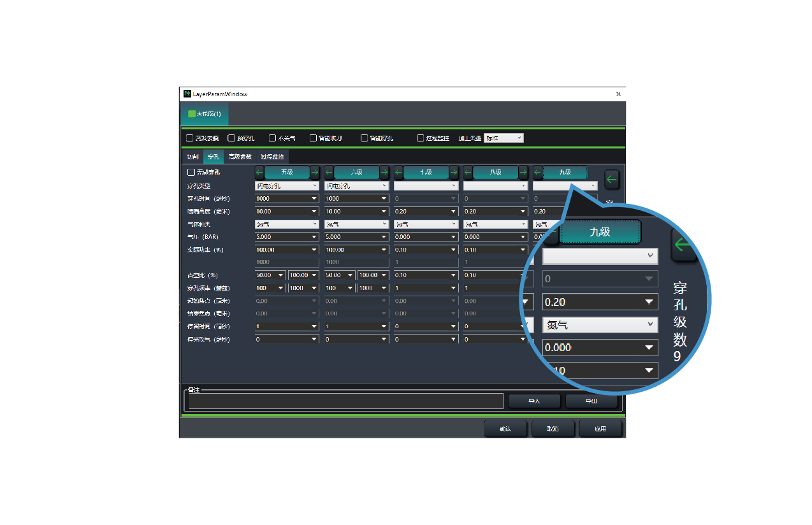Click the 导入 button
Image resolution: width=812 pixels, height=525 pixels.
[x=534, y=401]
